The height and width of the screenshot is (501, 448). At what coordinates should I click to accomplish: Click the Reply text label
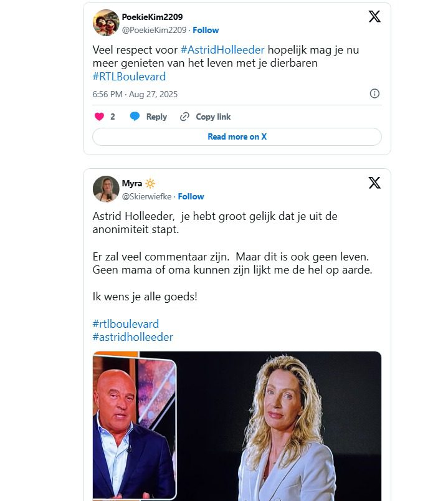click(x=156, y=117)
